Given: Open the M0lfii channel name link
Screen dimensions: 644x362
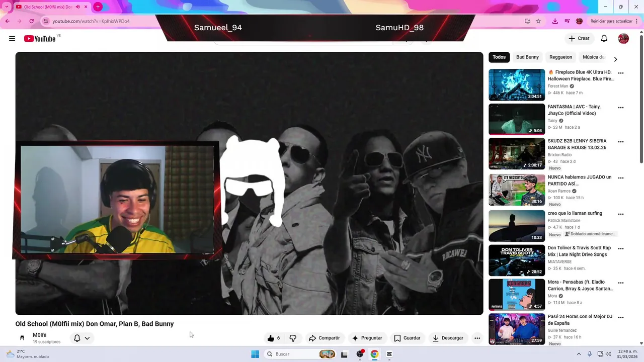Looking at the screenshot, I should click(39, 335).
